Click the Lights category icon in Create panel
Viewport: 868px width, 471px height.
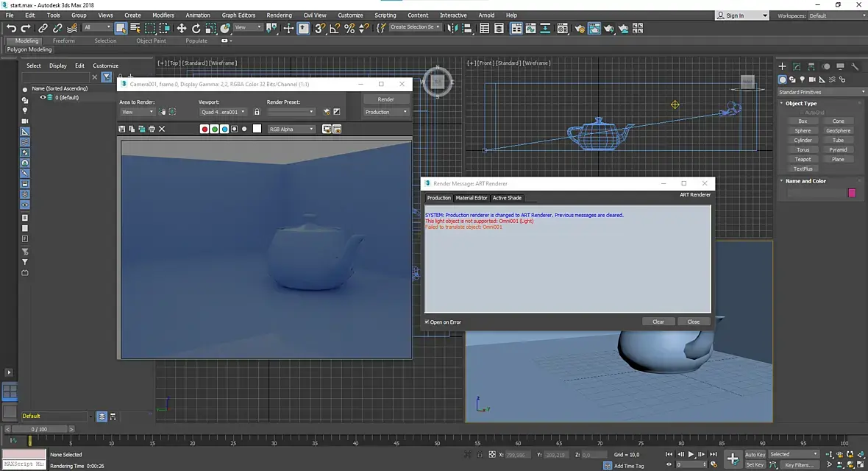click(x=803, y=79)
